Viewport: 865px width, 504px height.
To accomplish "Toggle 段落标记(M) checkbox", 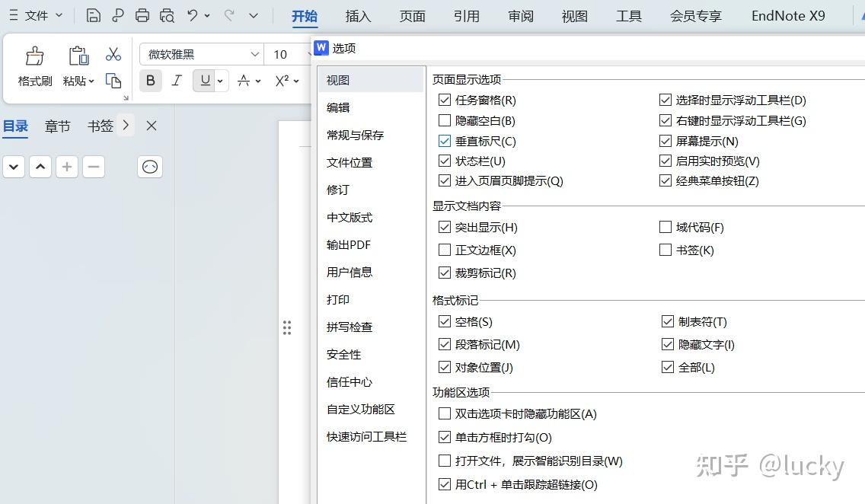I will coord(445,345).
